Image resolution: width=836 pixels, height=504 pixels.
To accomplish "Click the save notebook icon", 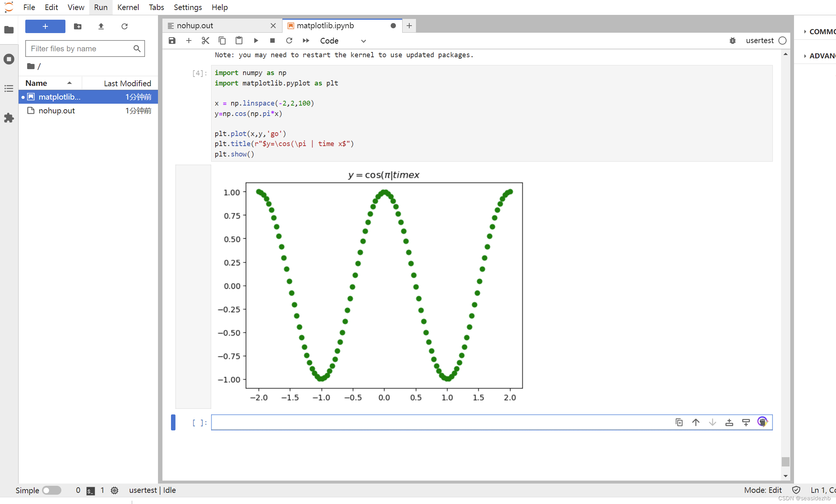I will tap(172, 41).
